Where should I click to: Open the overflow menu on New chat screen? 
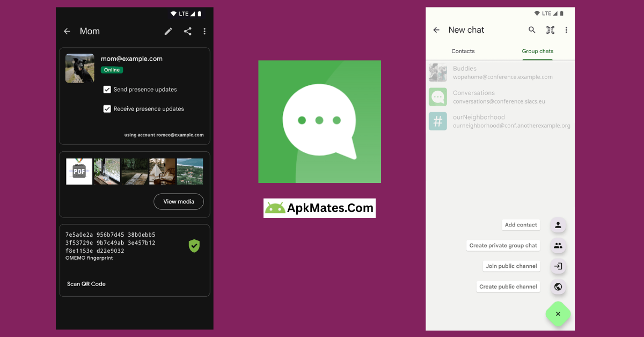566,30
